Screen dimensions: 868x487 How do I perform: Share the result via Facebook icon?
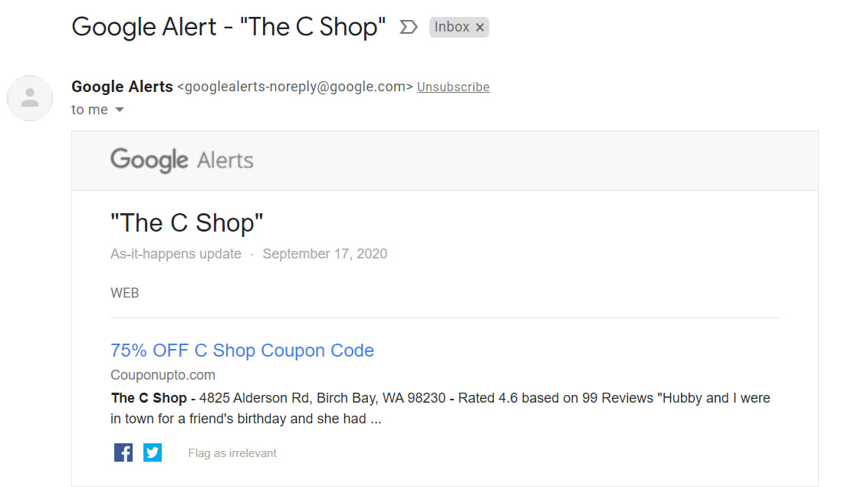[x=123, y=452]
